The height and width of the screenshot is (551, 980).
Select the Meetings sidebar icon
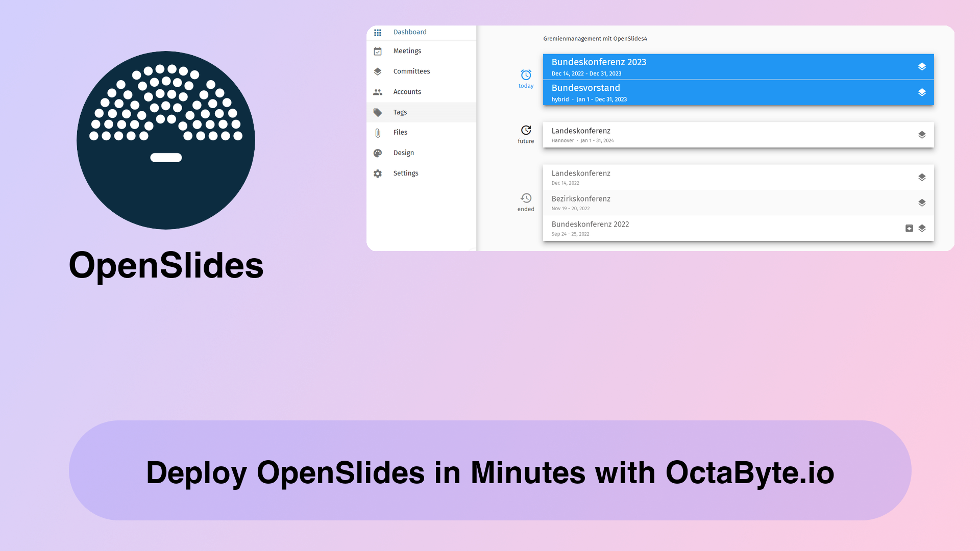(378, 51)
